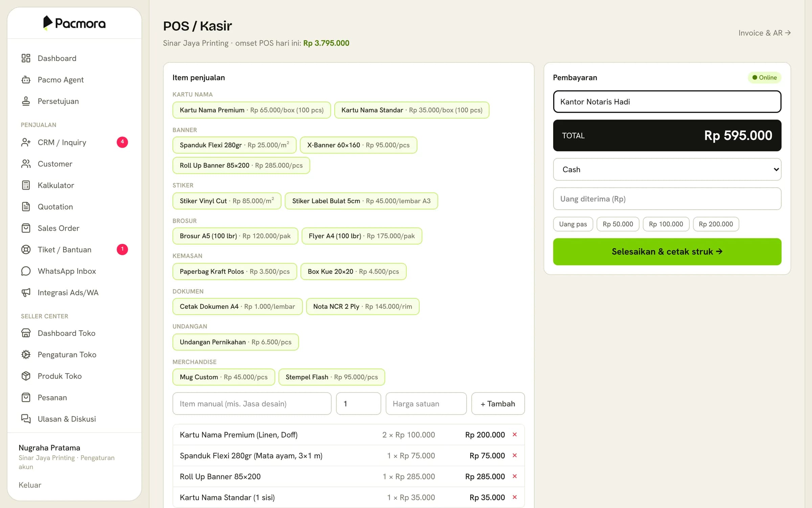Screen dimensions: 812x508
Task: Open WhatsApp Inbox chat bubble icon
Action: point(26,271)
